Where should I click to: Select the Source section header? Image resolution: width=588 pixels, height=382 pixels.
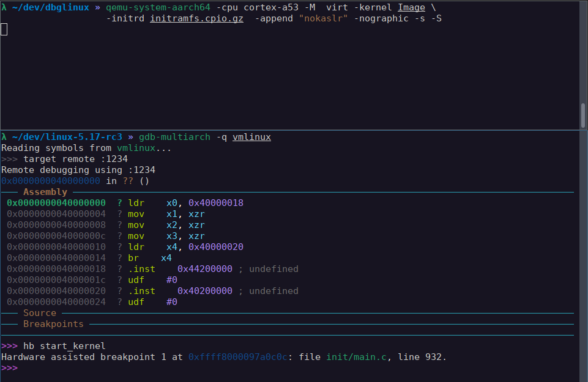click(40, 313)
